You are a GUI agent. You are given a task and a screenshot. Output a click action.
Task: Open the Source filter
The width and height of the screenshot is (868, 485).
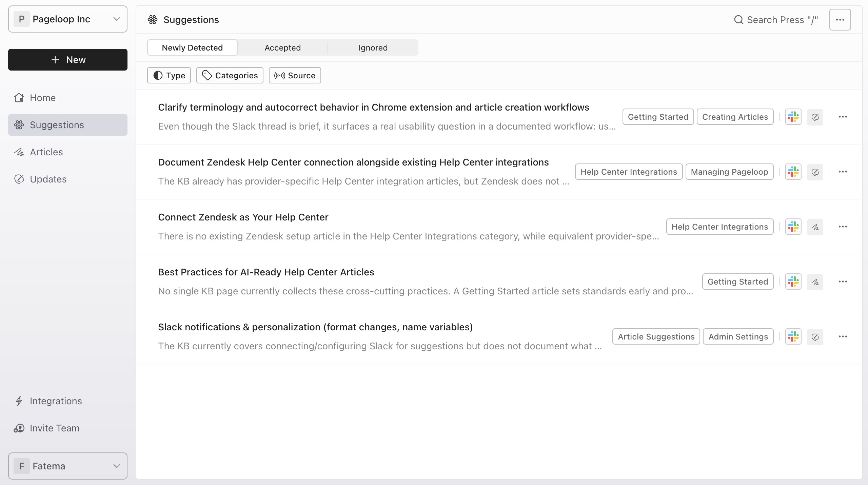click(295, 75)
